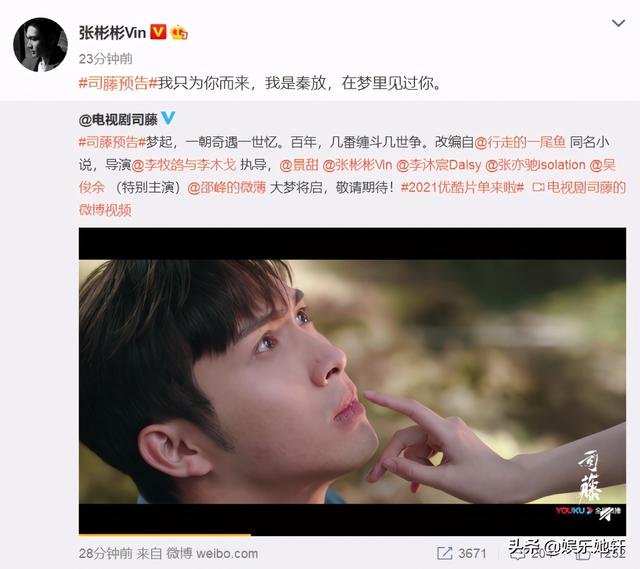Open the @景甜 mention
The image size is (640, 569).
299,165
